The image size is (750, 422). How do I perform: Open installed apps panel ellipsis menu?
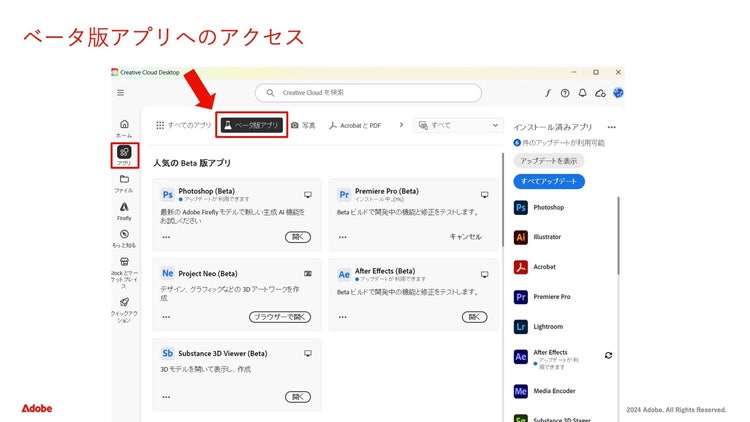tap(611, 127)
